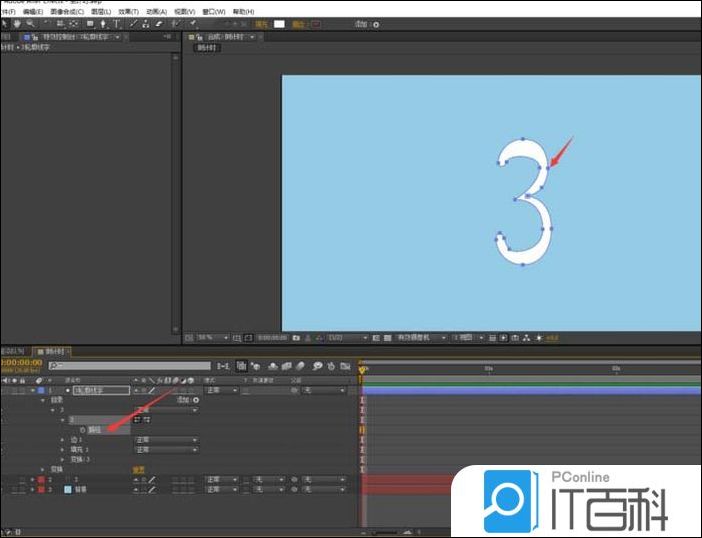Select the Pen tool in toolbar
The width and height of the screenshot is (702, 538).
click(x=104, y=22)
